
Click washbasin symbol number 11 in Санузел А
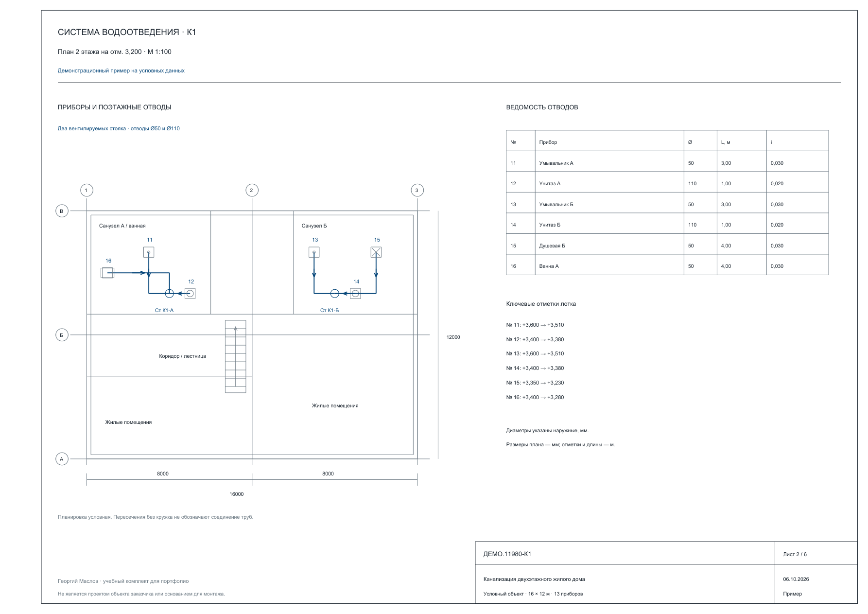(x=149, y=252)
